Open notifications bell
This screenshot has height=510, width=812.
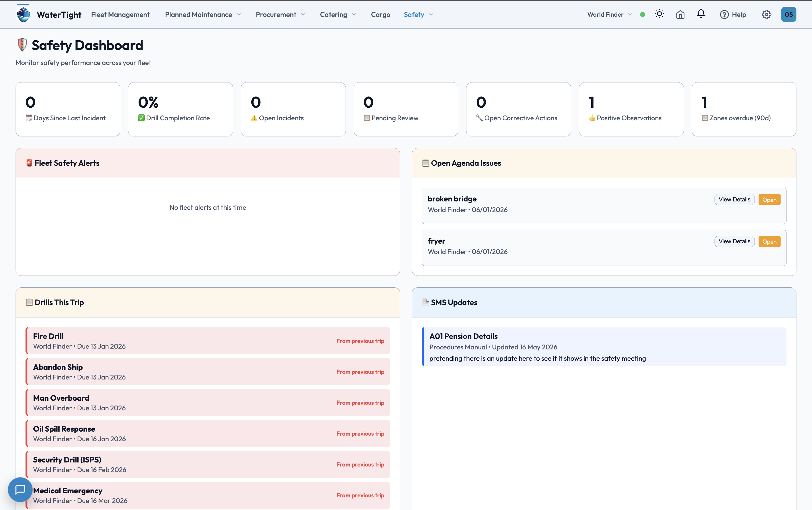coord(701,14)
